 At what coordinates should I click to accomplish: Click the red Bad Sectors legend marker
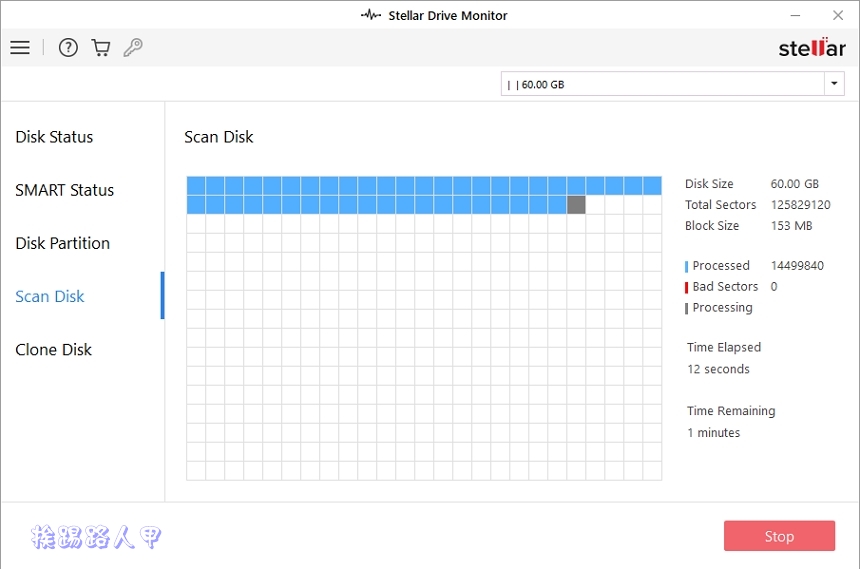pos(686,288)
